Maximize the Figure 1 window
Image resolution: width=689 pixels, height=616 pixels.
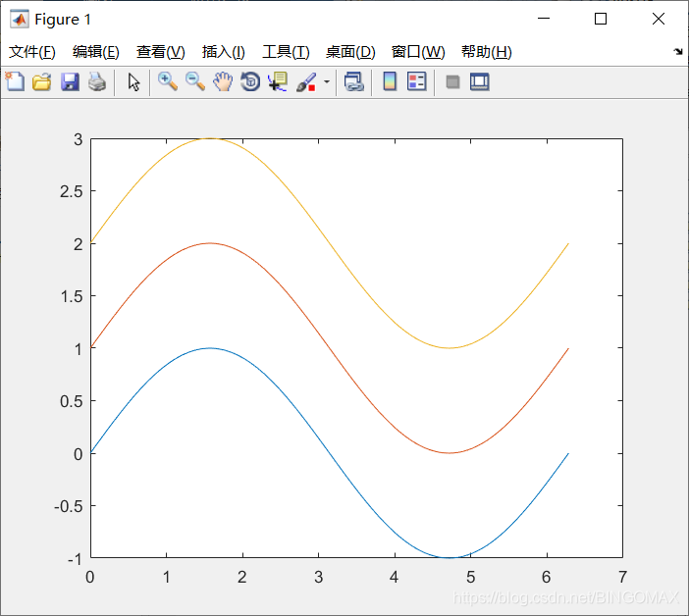pyautogui.click(x=601, y=19)
